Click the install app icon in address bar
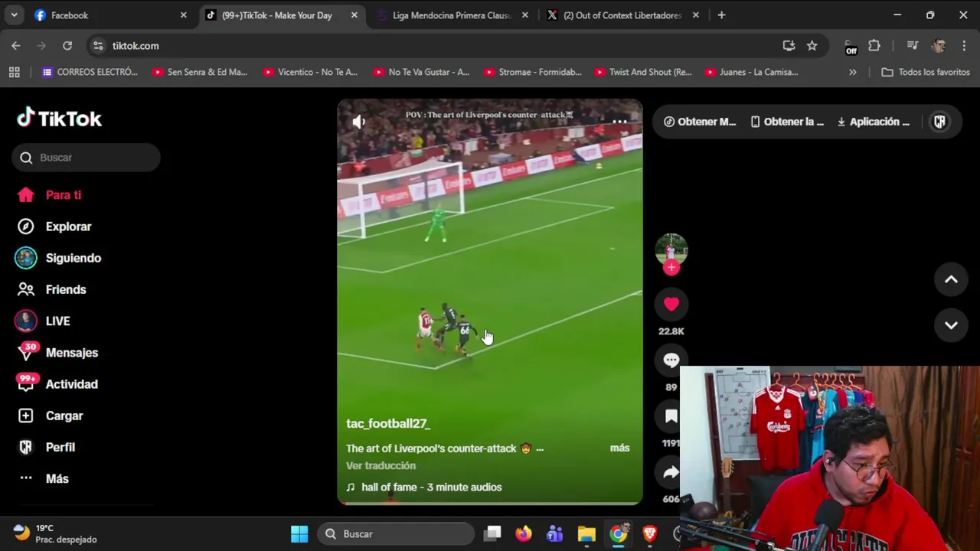980x551 pixels. [x=789, y=46]
